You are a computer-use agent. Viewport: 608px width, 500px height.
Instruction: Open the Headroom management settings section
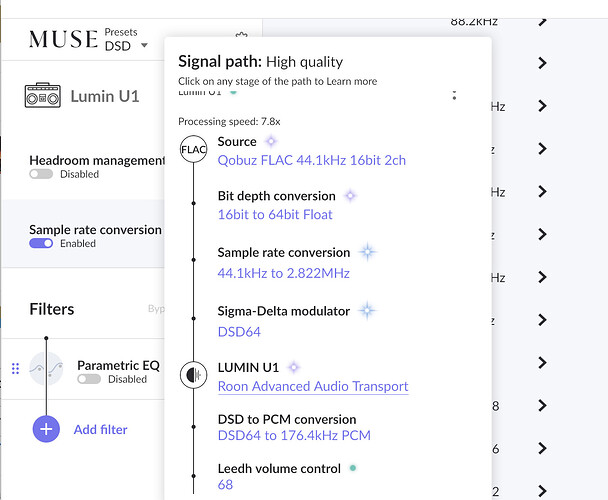pyautogui.click(x=97, y=160)
